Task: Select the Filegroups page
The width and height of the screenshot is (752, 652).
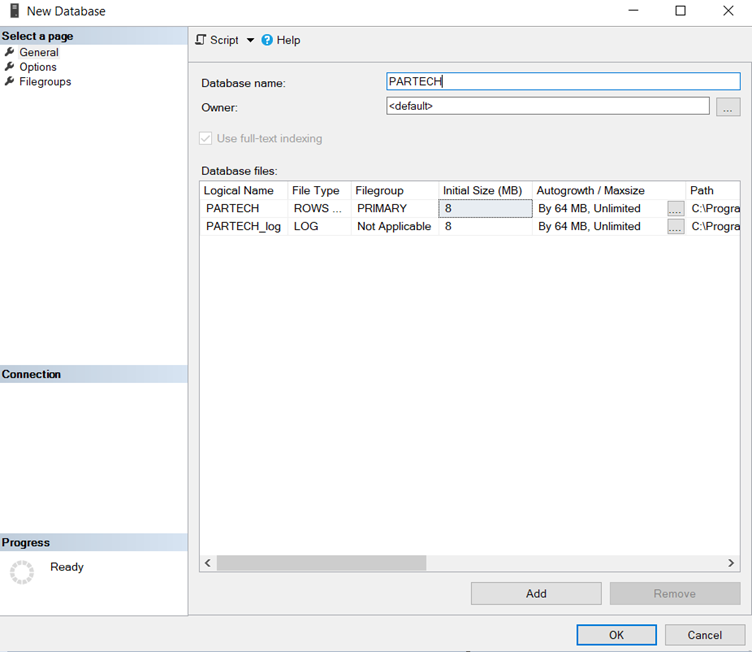Action: pos(45,82)
